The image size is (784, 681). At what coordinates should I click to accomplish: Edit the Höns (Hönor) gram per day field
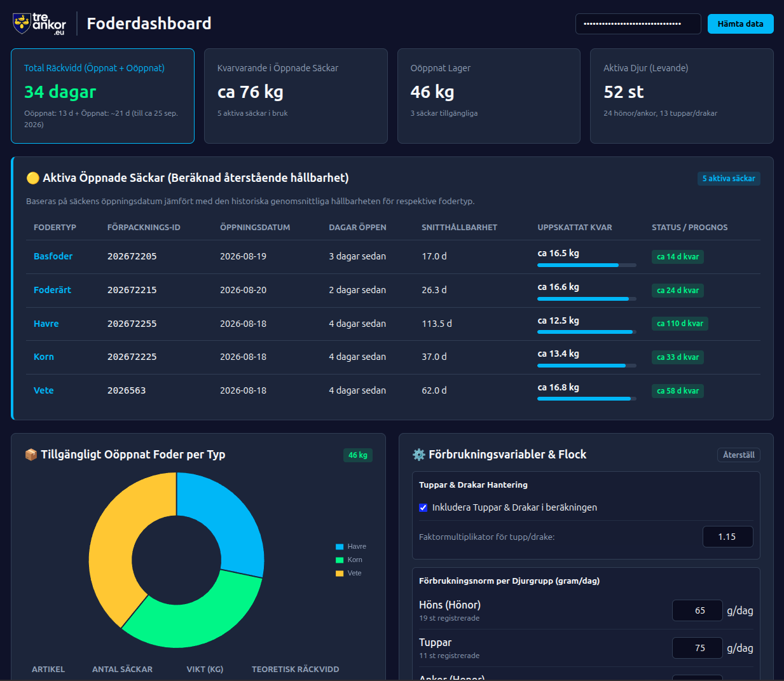[x=698, y=610]
